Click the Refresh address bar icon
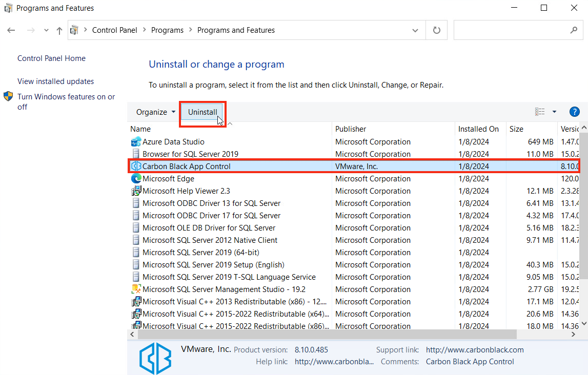Image resolution: width=588 pixels, height=375 pixels. click(436, 30)
